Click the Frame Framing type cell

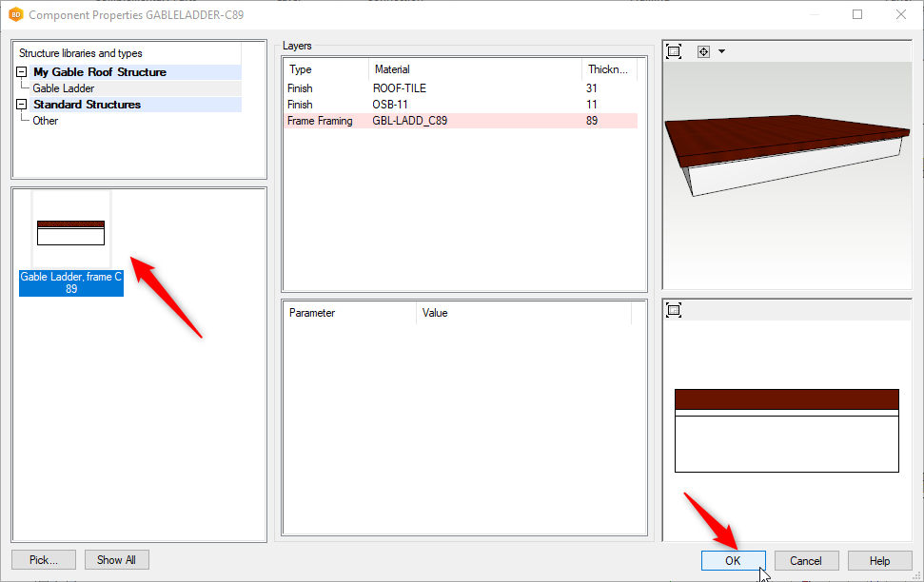coord(320,121)
